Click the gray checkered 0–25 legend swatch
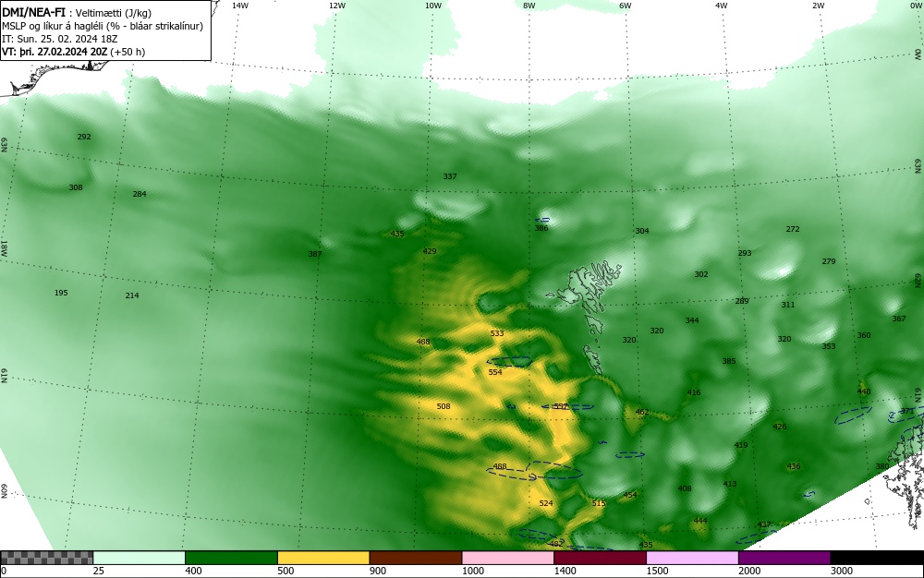924x578 pixels. click(46, 558)
